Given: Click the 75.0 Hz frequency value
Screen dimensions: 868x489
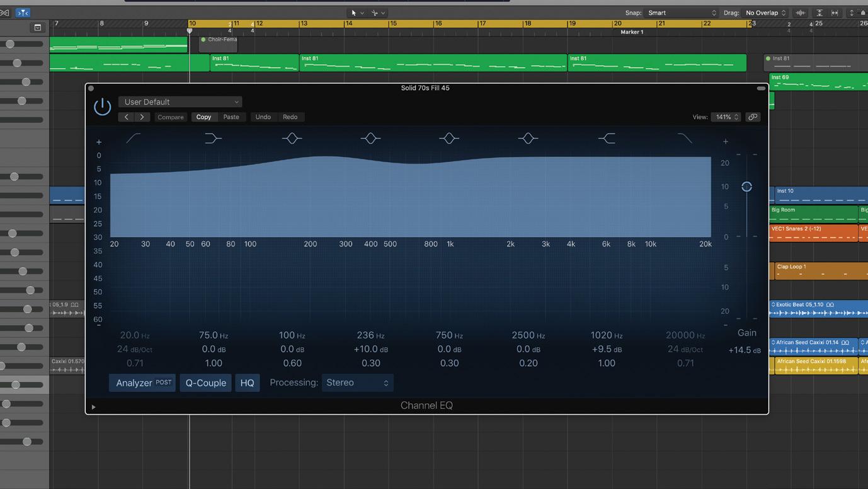Looking at the screenshot, I should click(214, 335).
